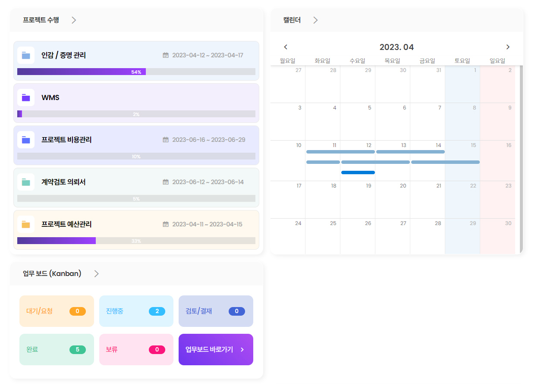538x392 pixels.
Task: Click calendar icon beside 2023-04-11 date range
Action: [x=166, y=224]
